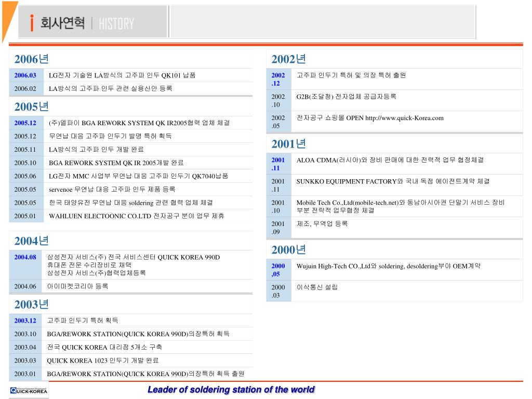
Task: Click the 회사연혁 header title
Action: (62, 23)
